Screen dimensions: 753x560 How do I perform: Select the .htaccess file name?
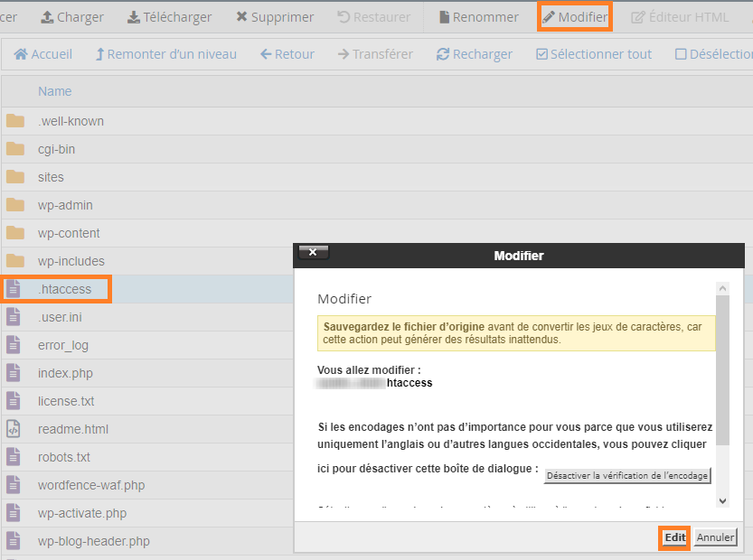coord(64,289)
